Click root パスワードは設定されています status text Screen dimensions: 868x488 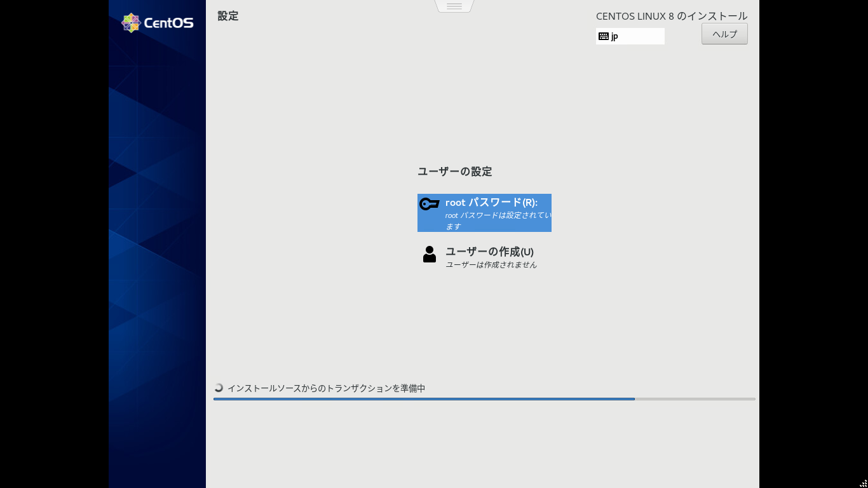click(498, 220)
